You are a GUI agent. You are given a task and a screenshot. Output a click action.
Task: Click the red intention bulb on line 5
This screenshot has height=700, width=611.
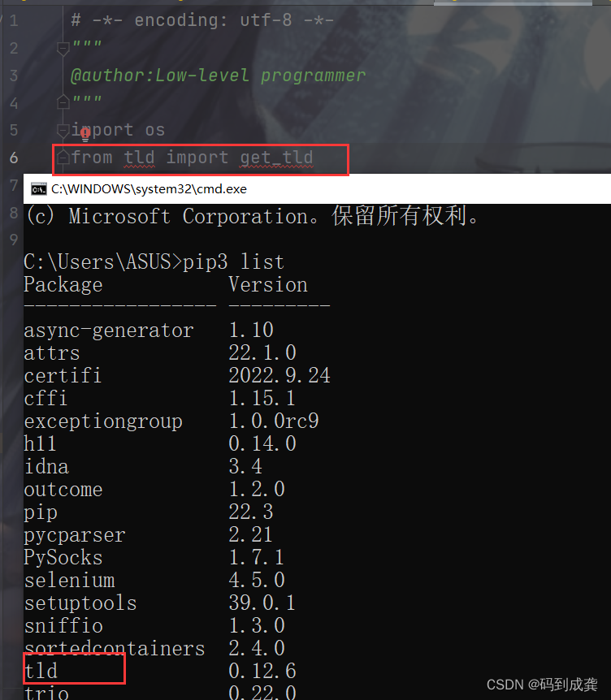click(85, 133)
